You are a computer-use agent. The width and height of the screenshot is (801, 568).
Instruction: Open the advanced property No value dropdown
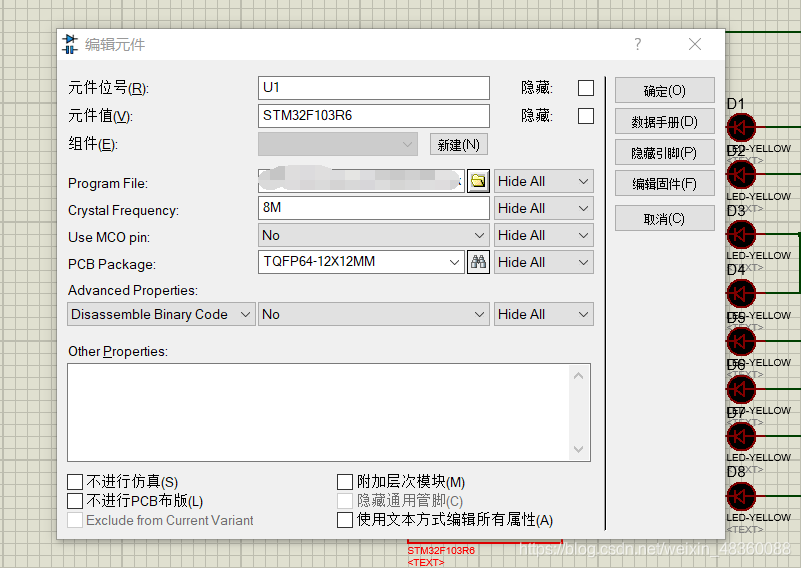pyautogui.click(x=373, y=314)
